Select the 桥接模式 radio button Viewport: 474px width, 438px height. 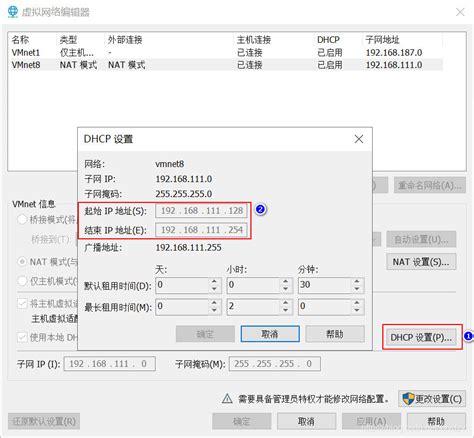22,220
